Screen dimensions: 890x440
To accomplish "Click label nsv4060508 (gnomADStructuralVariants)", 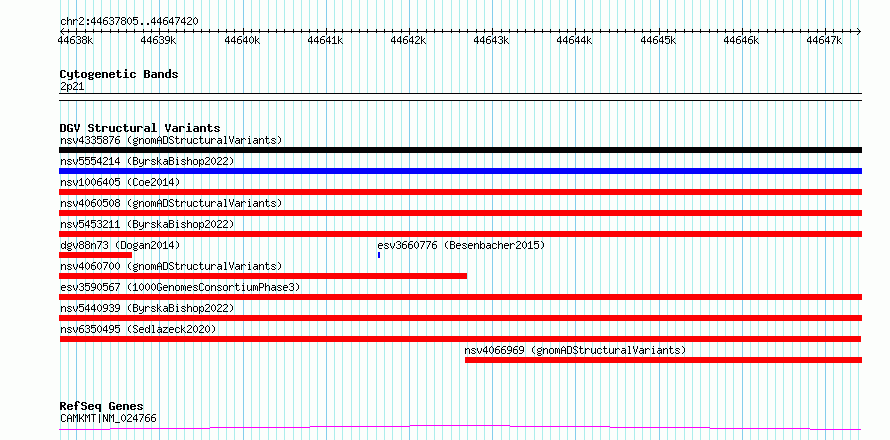I will 171,203.
